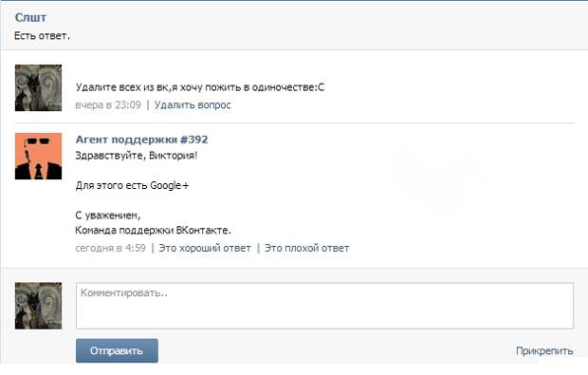The image size is (588, 375).
Task: Open the question author's avatar
Action: point(38,88)
